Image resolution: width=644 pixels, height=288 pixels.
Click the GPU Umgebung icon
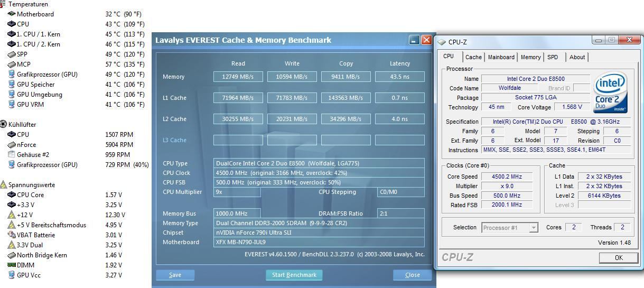pos(12,94)
